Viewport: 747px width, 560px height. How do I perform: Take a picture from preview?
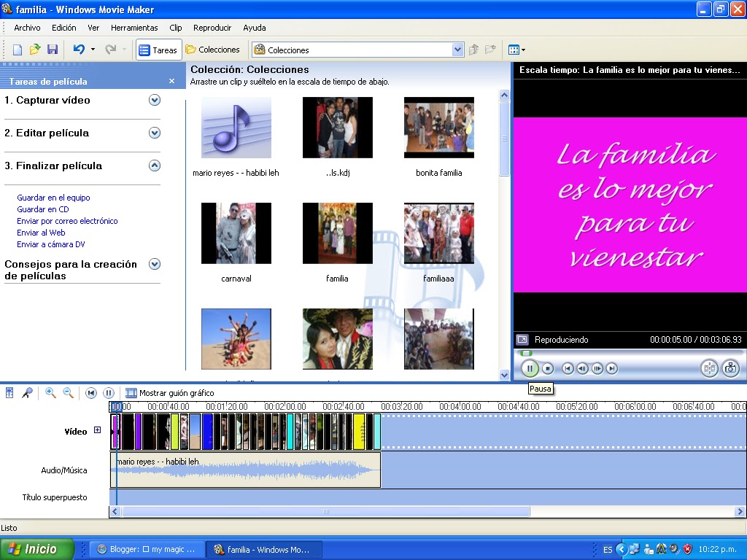point(730,368)
